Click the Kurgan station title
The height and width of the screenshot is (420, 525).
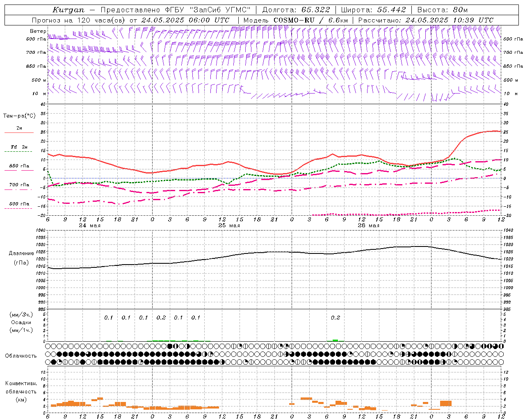pos(68,10)
